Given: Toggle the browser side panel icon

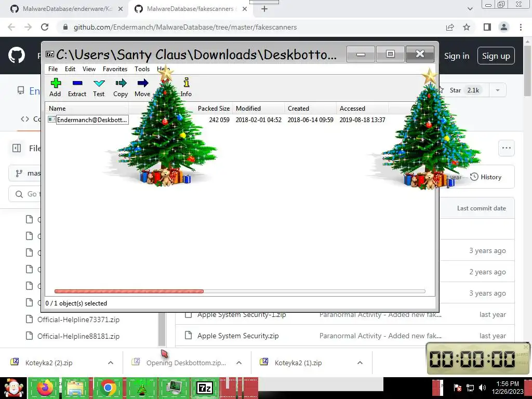Looking at the screenshot, I should (487, 27).
